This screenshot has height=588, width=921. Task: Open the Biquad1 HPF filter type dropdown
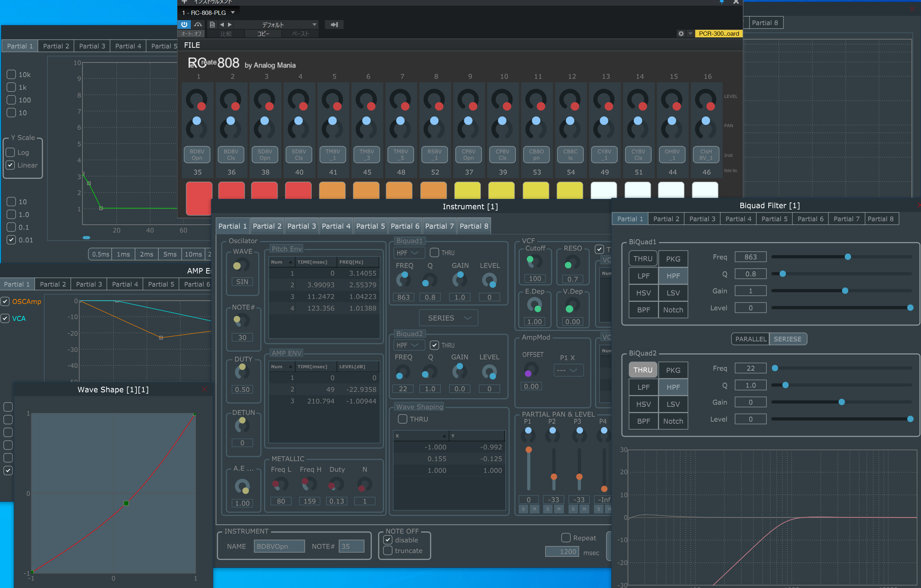click(x=409, y=253)
